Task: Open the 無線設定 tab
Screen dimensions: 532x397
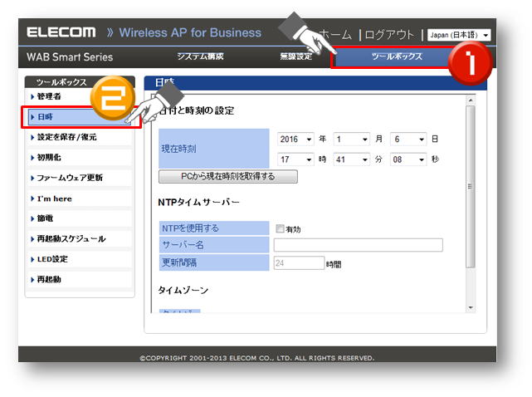Action: point(295,56)
